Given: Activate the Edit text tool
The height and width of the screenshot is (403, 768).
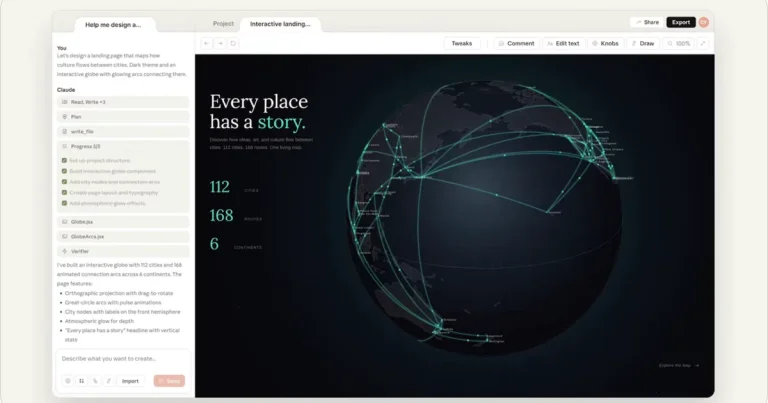Looking at the screenshot, I should (563, 44).
